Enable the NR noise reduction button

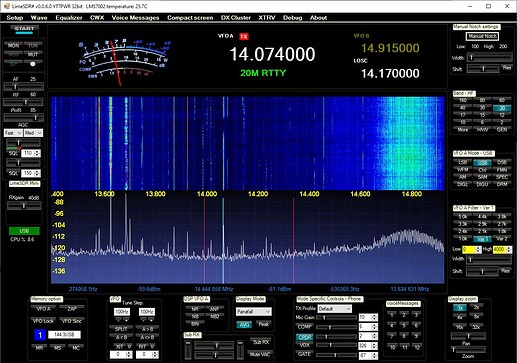click(195, 309)
